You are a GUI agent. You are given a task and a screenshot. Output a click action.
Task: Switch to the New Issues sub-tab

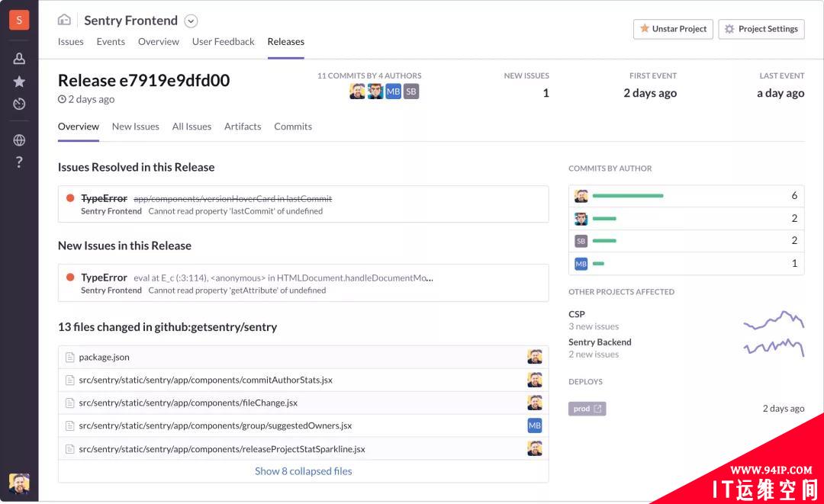pos(135,127)
